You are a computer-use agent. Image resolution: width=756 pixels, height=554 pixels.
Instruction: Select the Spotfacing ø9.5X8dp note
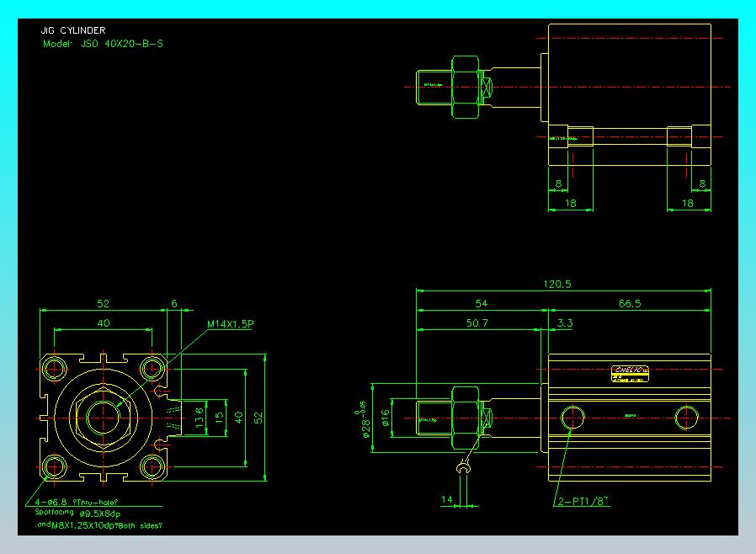click(x=77, y=513)
